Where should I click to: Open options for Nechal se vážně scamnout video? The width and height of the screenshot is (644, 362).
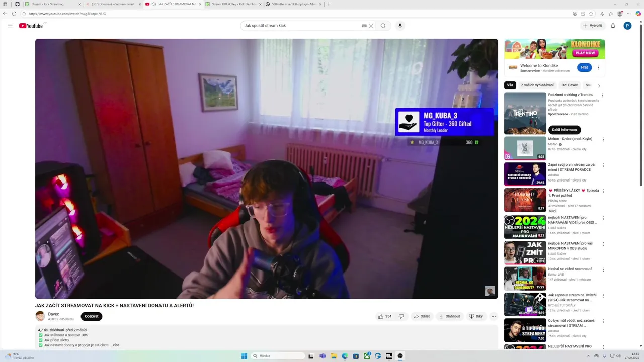pos(602,270)
